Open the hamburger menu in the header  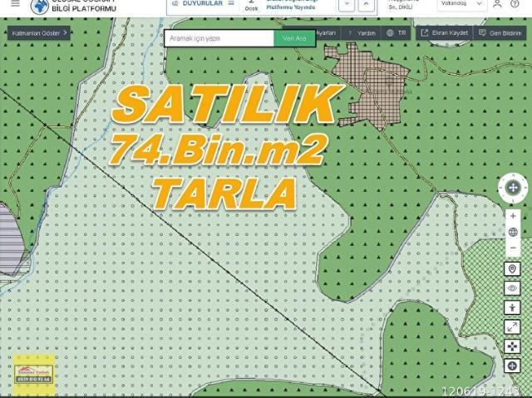point(15,3)
